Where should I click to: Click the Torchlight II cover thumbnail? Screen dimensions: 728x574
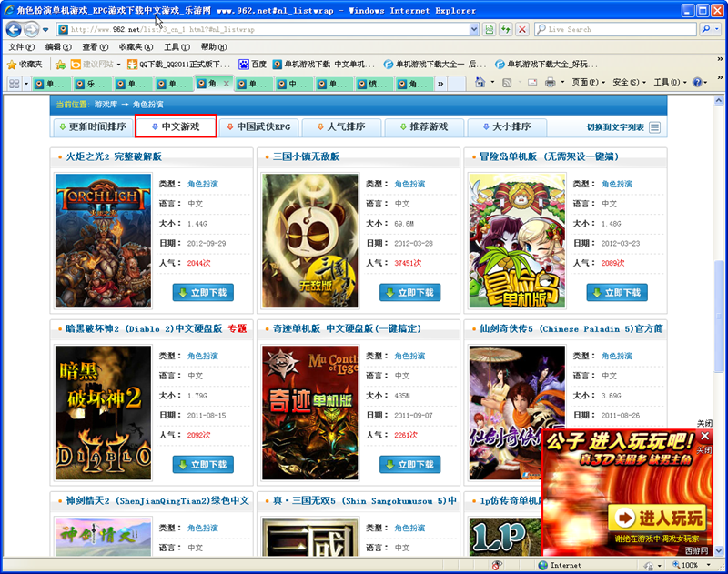pos(103,240)
